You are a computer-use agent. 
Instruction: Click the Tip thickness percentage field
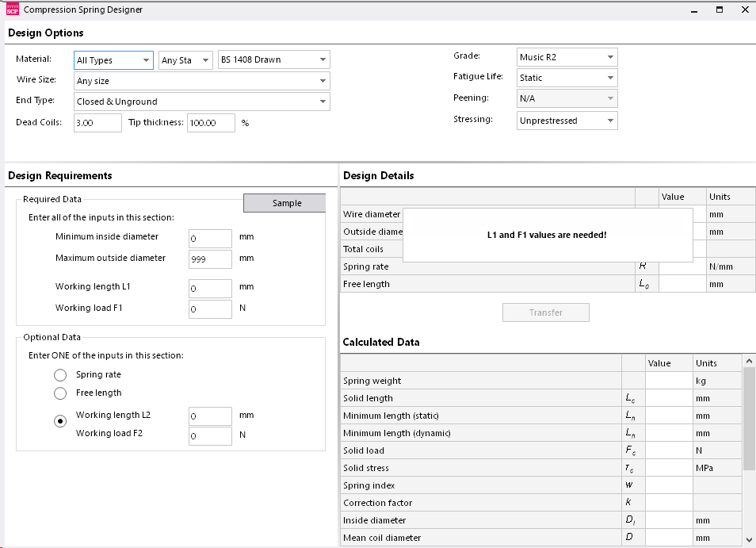coord(211,123)
